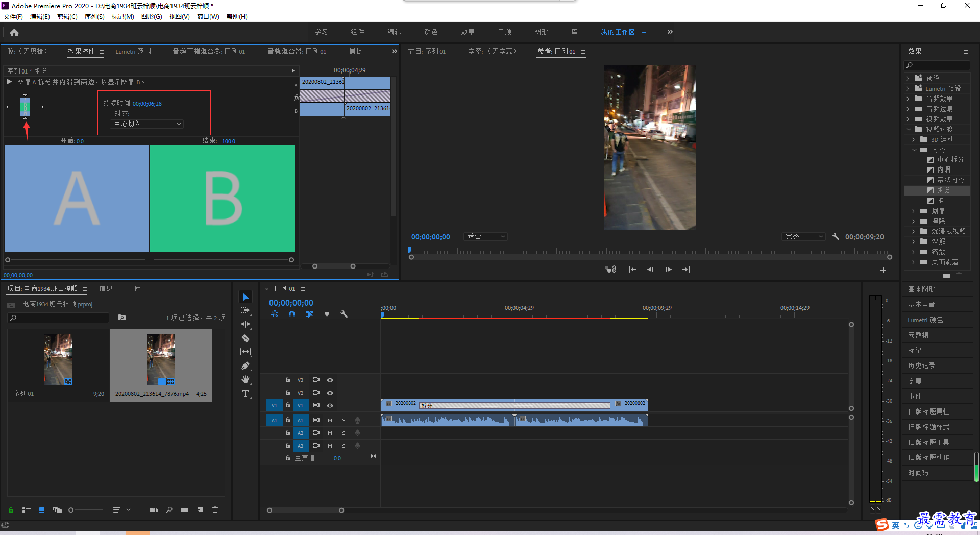Click the reference monitor button editor plus
980x535 pixels.
[883, 270]
